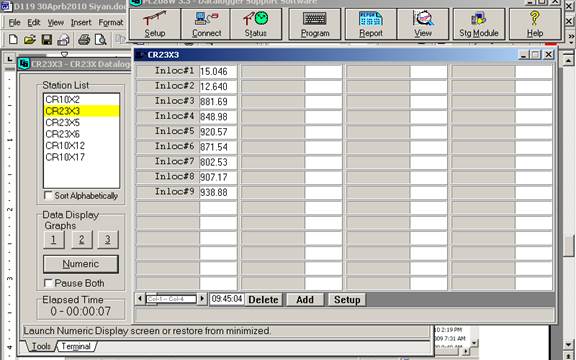
Task: Open the Format menu in Word
Action: point(111,23)
